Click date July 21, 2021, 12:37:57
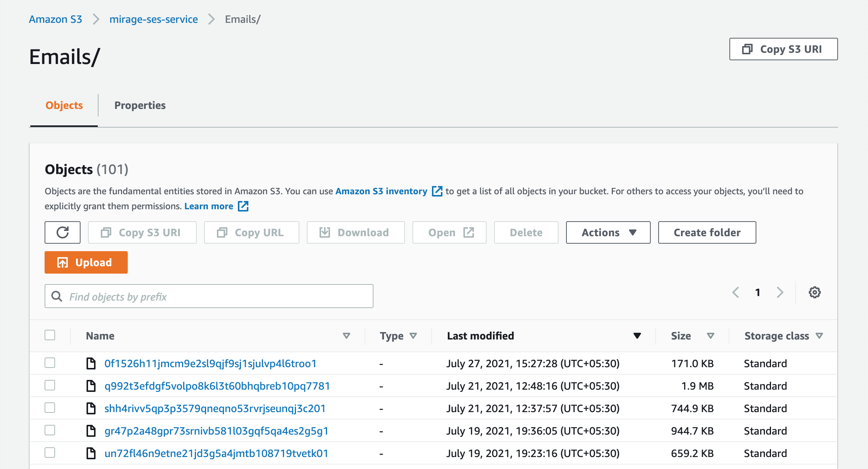The height and width of the screenshot is (469, 868). (x=533, y=408)
